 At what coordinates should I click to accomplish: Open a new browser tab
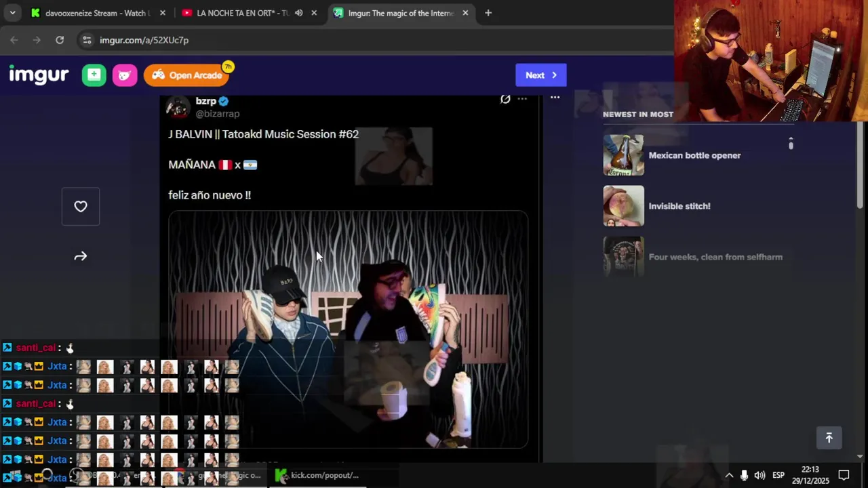pos(488,13)
